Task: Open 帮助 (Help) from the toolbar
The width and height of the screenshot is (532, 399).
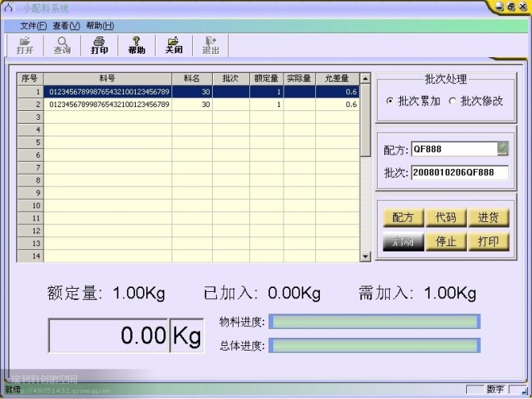Action: (x=137, y=45)
